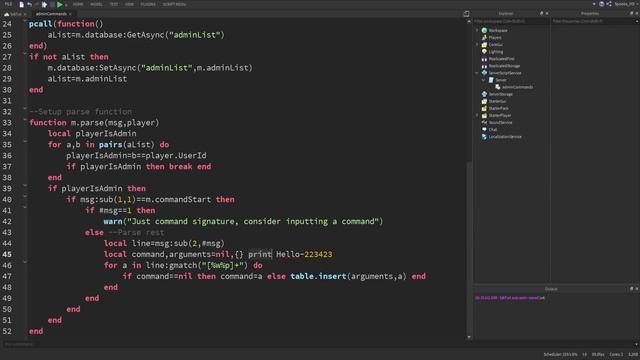The width and height of the screenshot is (640, 360).
Task: Click the Undo arrow icon
Action: coord(29,4)
